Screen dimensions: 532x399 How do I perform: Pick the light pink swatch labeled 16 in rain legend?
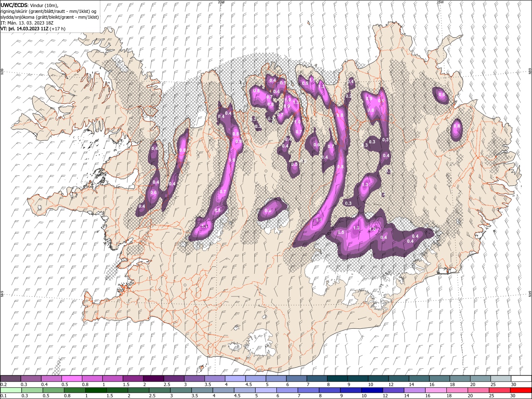(436, 390)
